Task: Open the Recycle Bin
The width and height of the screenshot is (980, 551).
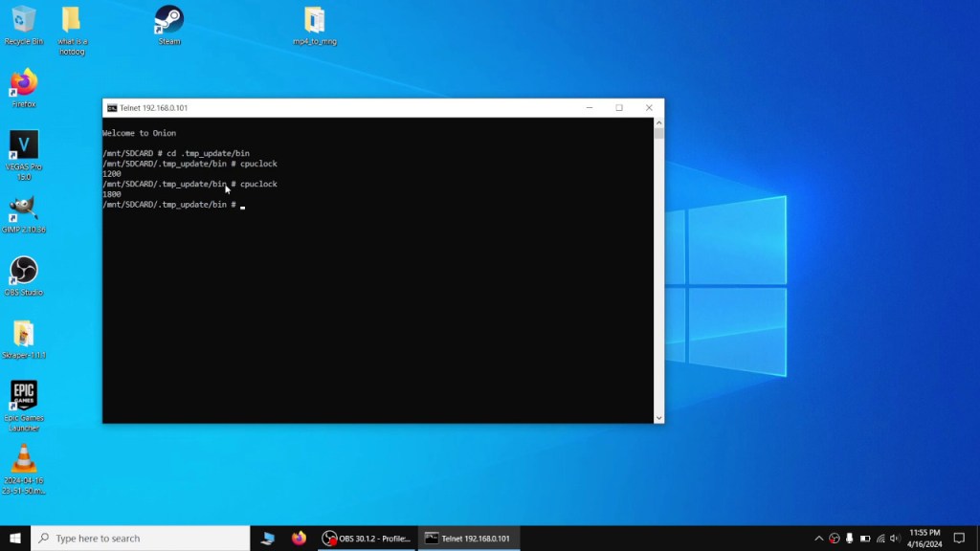Action: tap(21, 19)
